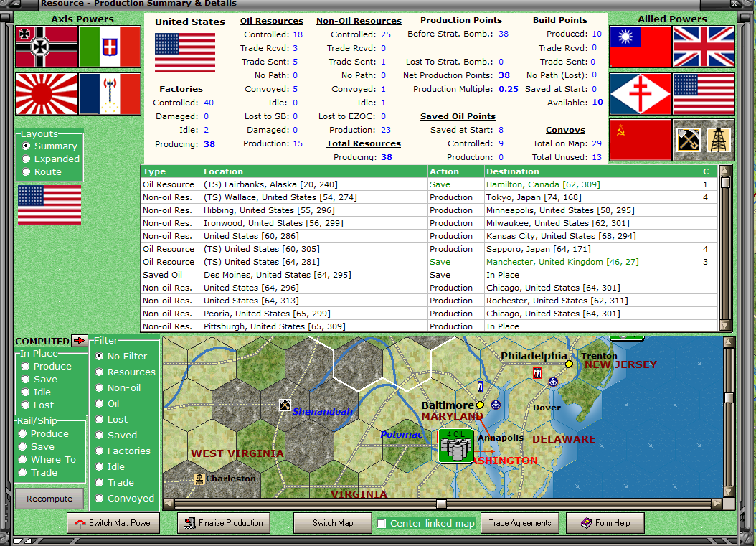The image size is (756, 546).
Task: Click scroll-down arrow of the resource table
Action: tap(724, 326)
